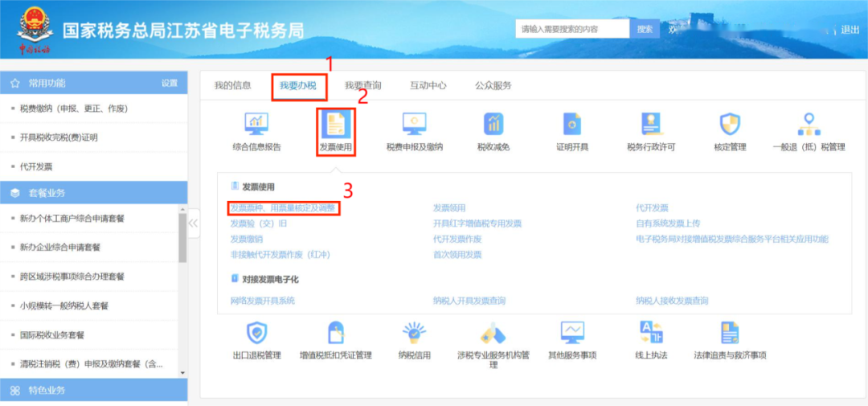
Task: Open 代开发票 in the 发票使用 panel
Action: pos(652,208)
